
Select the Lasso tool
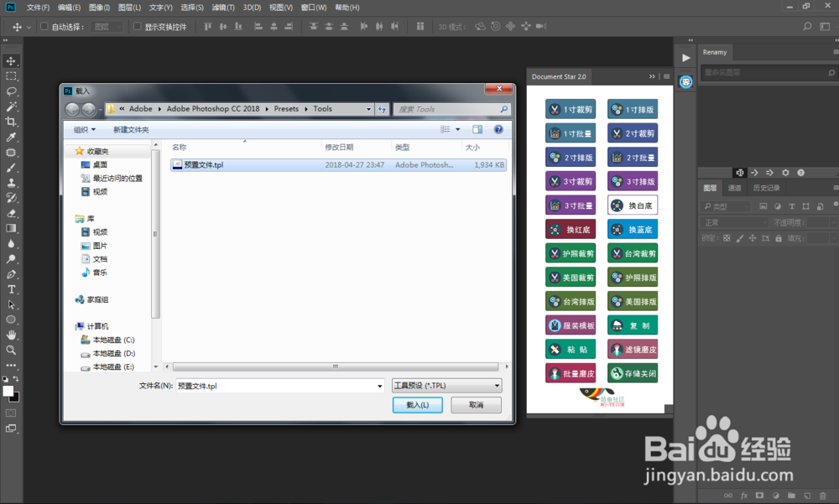coord(11,91)
